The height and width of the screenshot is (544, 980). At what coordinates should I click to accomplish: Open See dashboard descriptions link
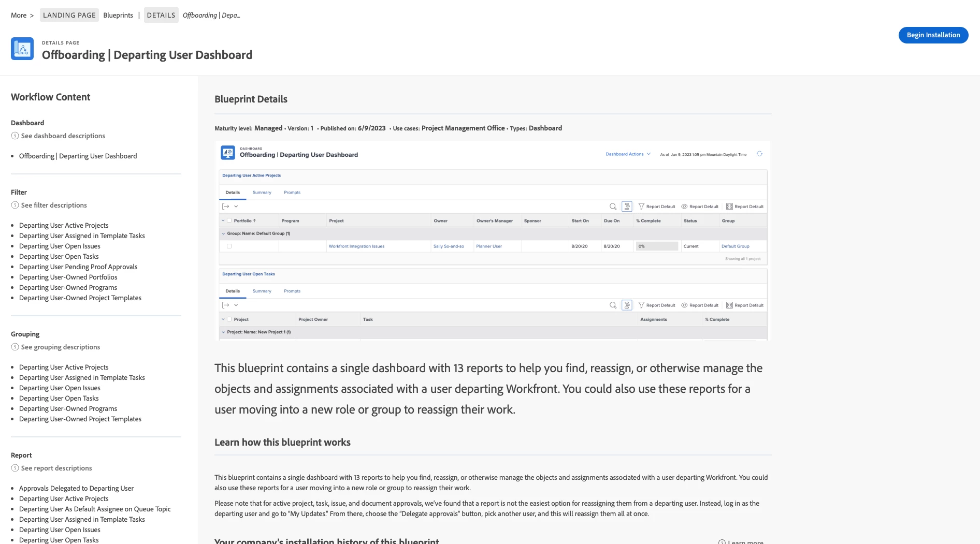(x=63, y=136)
